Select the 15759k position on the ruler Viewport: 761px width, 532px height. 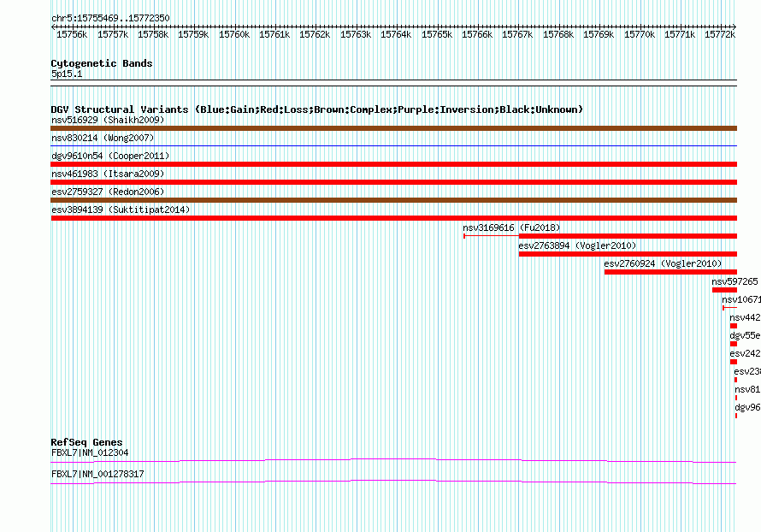click(x=193, y=34)
